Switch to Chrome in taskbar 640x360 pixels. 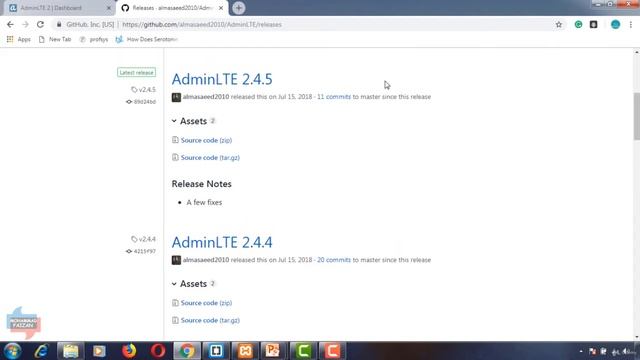[187, 351]
